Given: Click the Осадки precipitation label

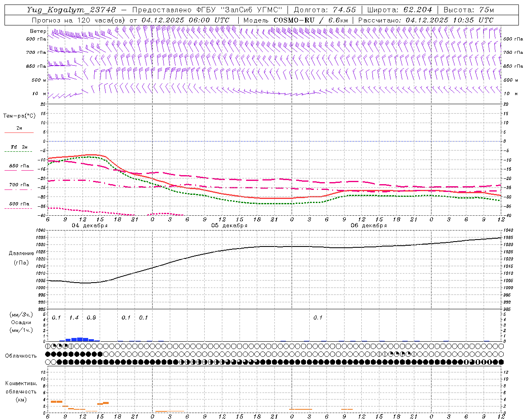Looking at the screenshot, I should (21, 322).
